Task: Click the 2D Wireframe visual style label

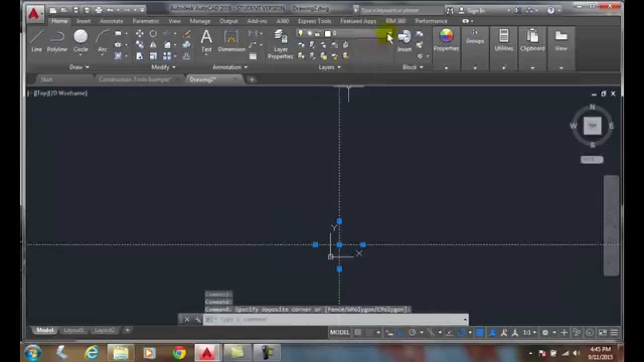Action: [68, 93]
